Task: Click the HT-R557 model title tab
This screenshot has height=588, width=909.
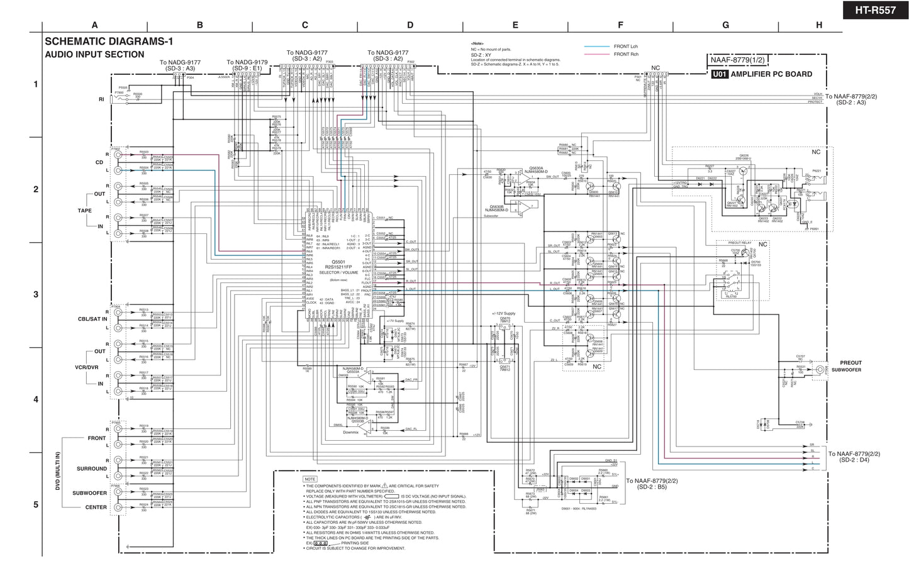Action: (874, 10)
